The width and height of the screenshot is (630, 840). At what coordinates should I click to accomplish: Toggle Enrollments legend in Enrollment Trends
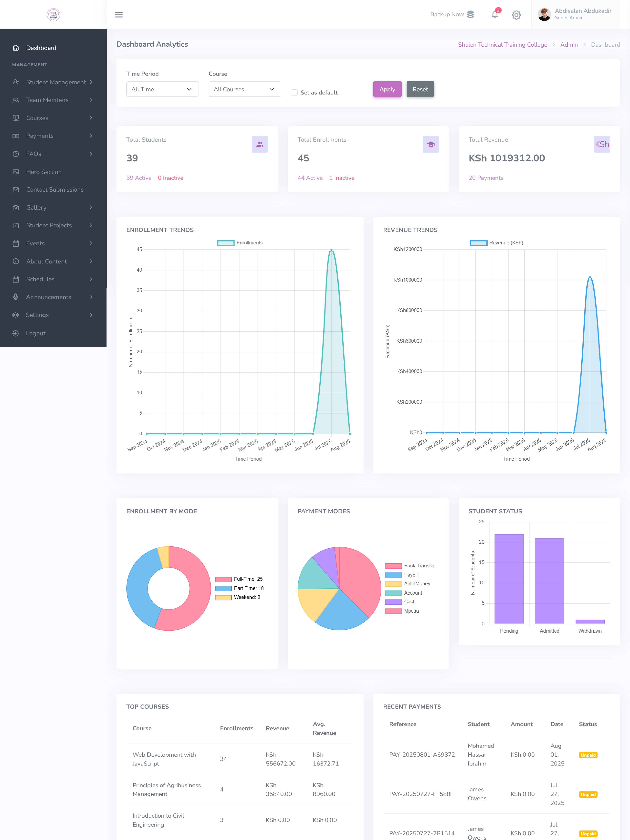[x=240, y=243]
